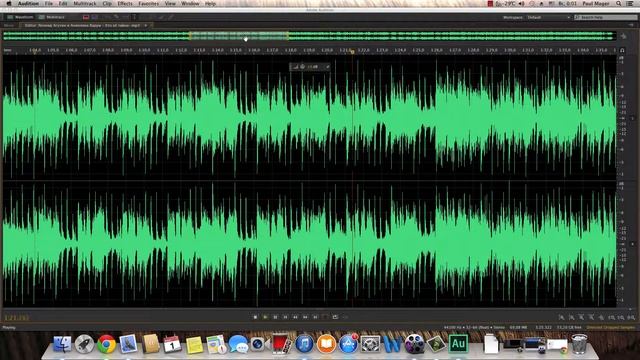The width and height of the screenshot is (640, 360).
Task: Click the sample rate and bit depth status
Action: pyautogui.click(x=474, y=327)
